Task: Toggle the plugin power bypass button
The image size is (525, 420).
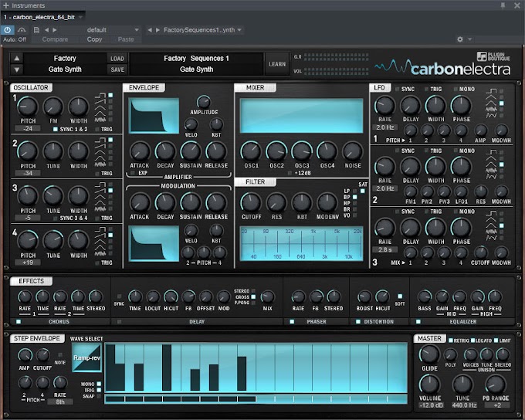Action: [x=8, y=30]
